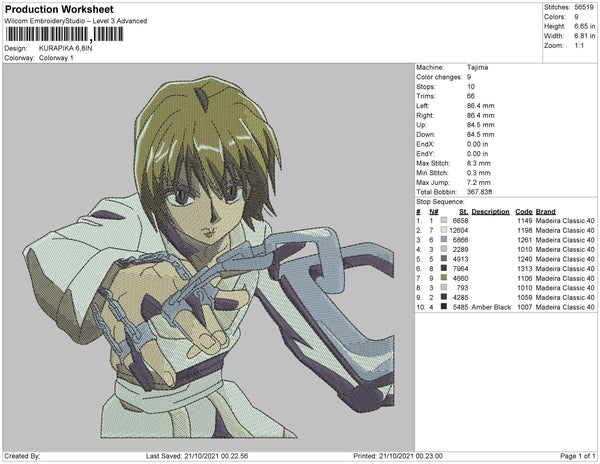This screenshot has height=464, width=600.
Task: Select the dark brown swatch beside 4285
Action: click(444, 297)
